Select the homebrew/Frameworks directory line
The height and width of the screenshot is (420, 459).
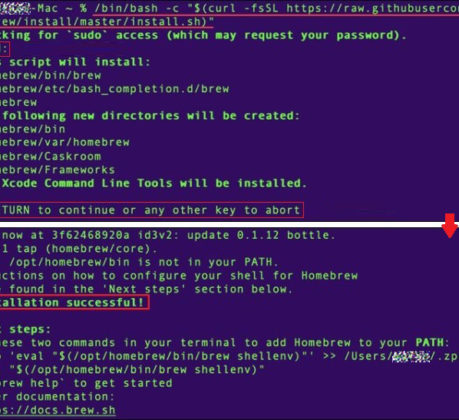pyautogui.click(x=57, y=170)
